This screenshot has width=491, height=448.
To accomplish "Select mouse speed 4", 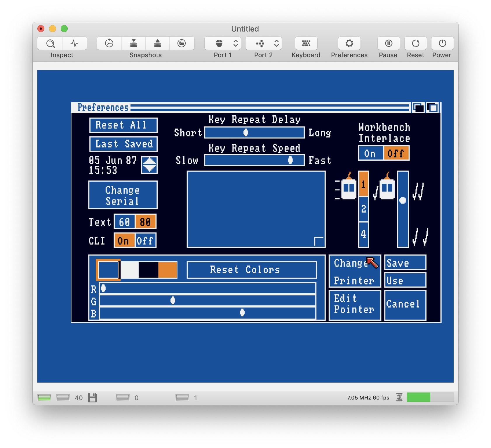I will pyautogui.click(x=363, y=235).
